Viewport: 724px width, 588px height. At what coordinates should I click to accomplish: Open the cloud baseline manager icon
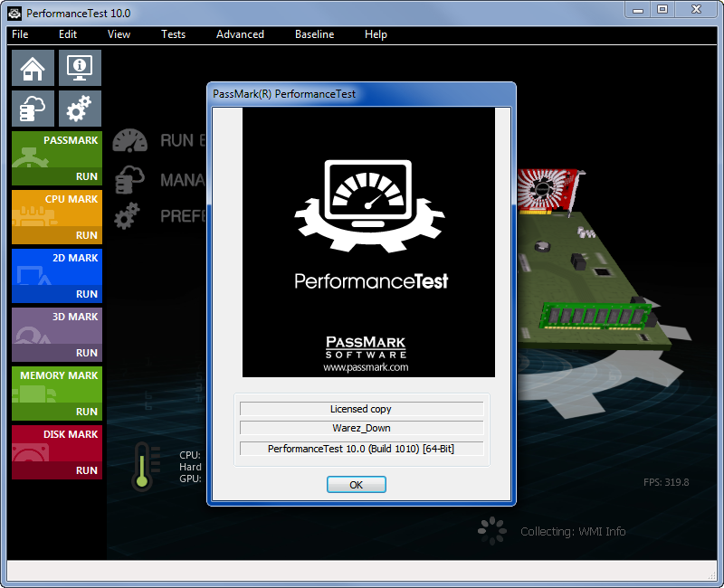(x=33, y=109)
